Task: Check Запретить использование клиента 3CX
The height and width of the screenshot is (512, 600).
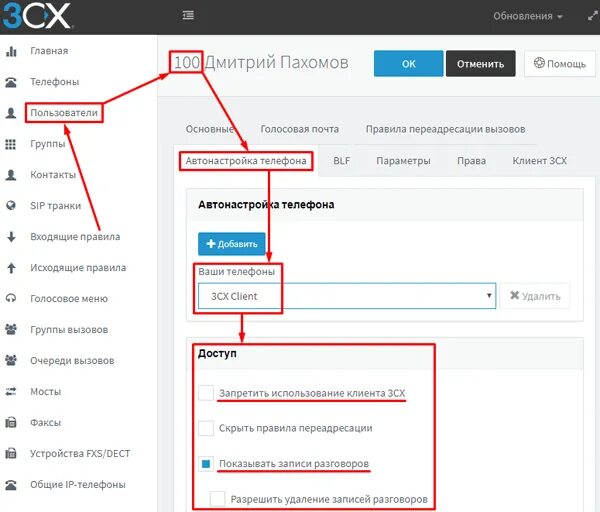Action: pyautogui.click(x=206, y=393)
